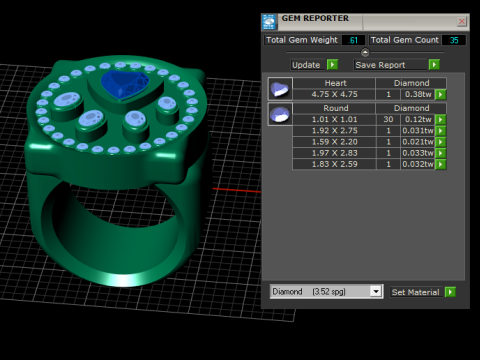Click green arrow for the 0.021tw row
Screen dimensions: 480x360
tap(441, 142)
